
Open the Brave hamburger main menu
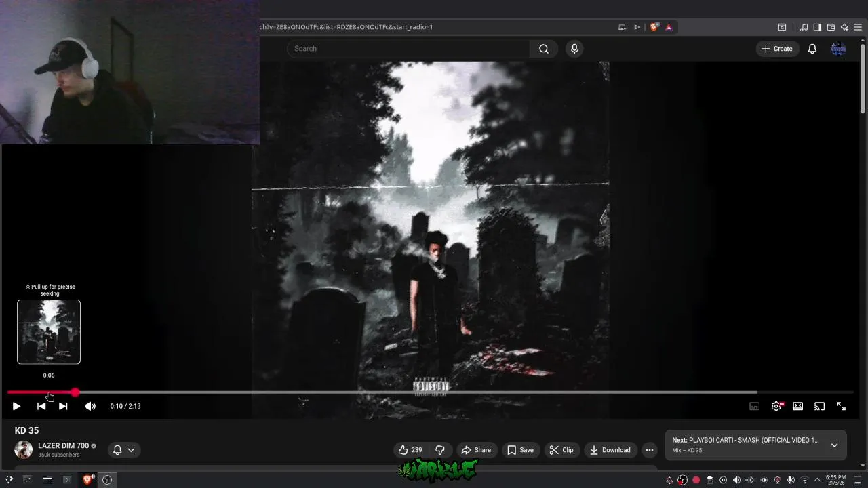[858, 27]
